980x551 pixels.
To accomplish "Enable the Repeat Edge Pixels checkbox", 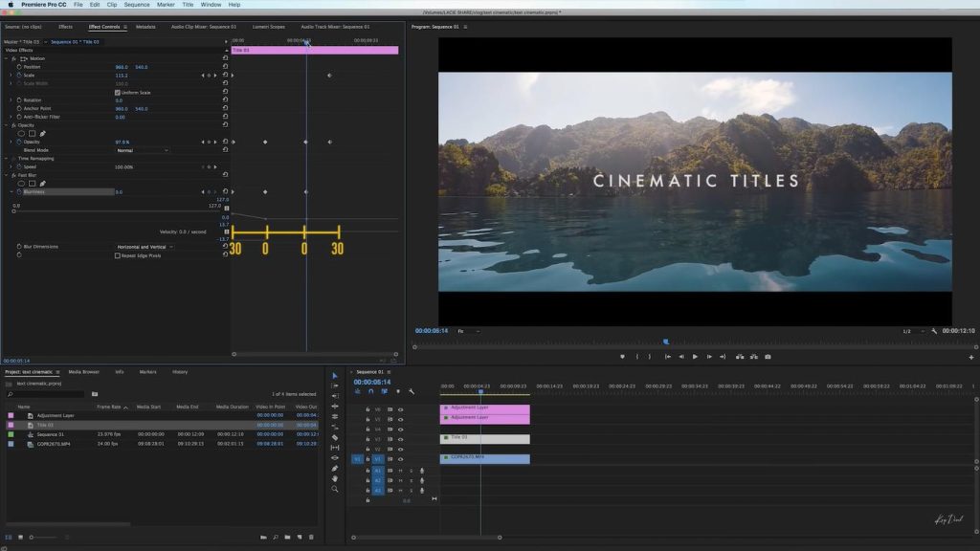I will click(116, 255).
